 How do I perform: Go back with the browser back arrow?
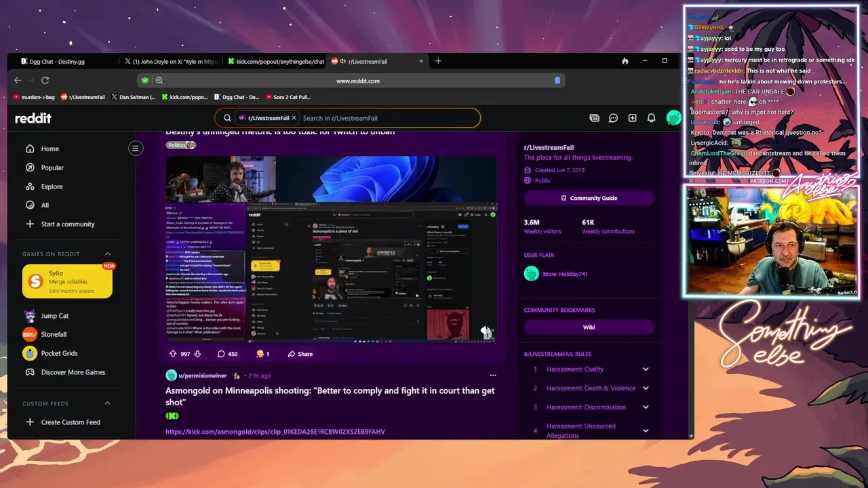pos(18,80)
